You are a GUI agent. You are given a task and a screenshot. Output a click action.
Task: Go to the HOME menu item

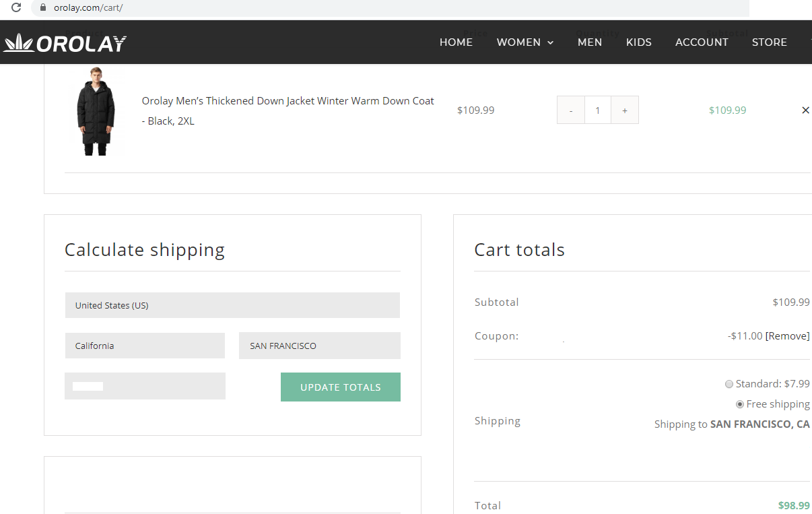point(456,42)
